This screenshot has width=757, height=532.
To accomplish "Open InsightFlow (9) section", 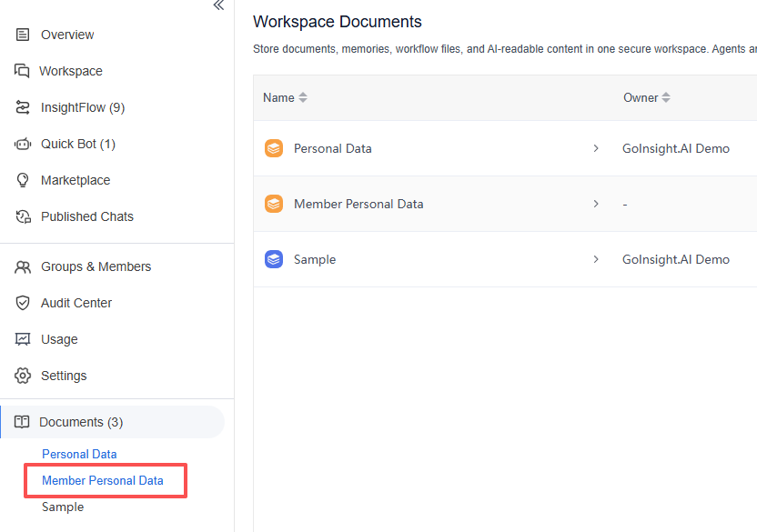I will (83, 107).
